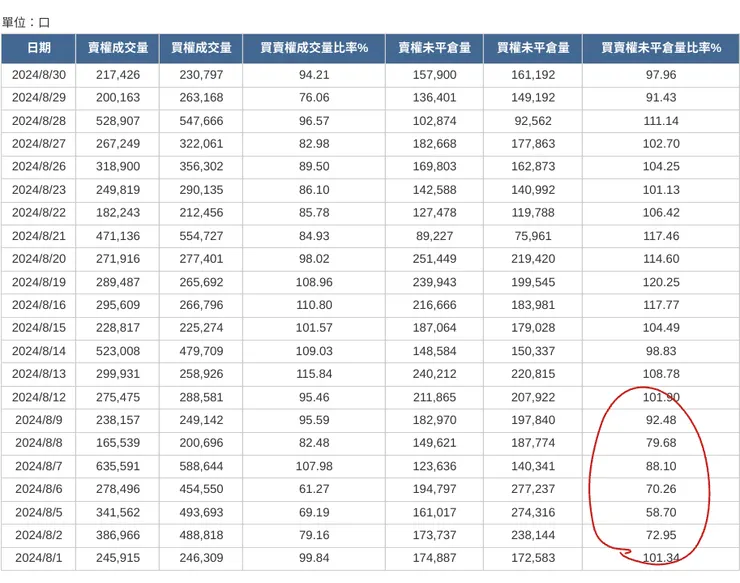
Task: Select the 2024/8/30 date cell
Action: [x=39, y=75]
